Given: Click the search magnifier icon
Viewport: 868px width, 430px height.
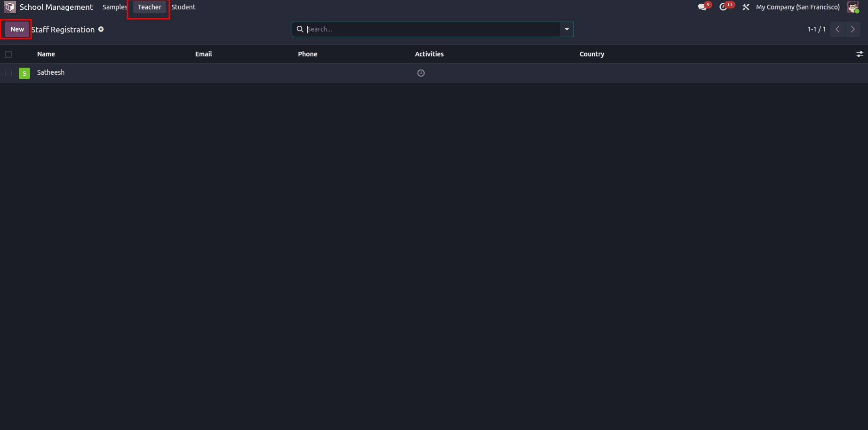Looking at the screenshot, I should (x=300, y=29).
